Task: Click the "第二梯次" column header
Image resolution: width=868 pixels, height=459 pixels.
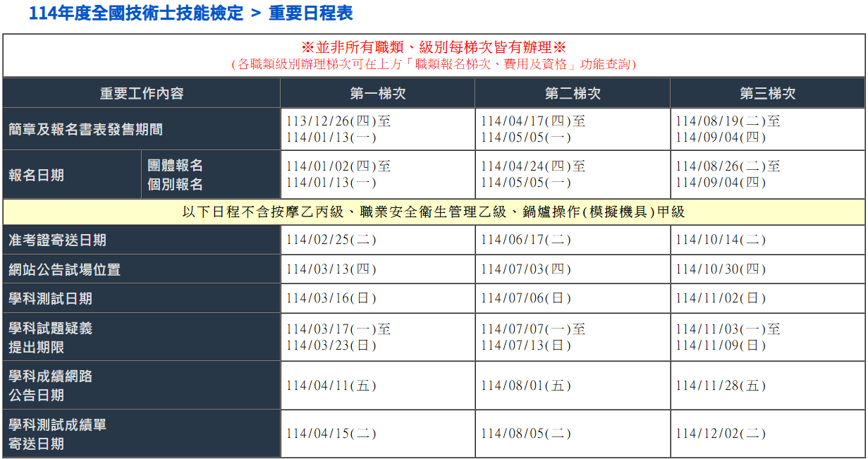Action: pyautogui.click(x=573, y=93)
